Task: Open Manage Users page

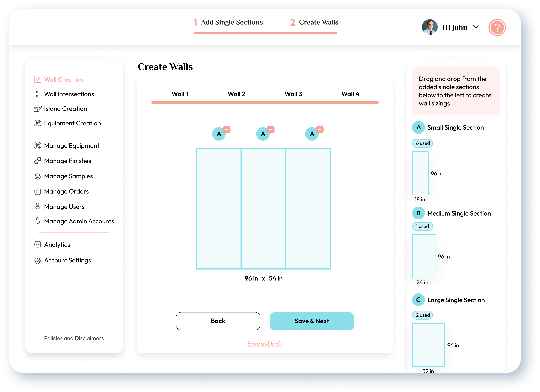Action: pyautogui.click(x=64, y=207)
